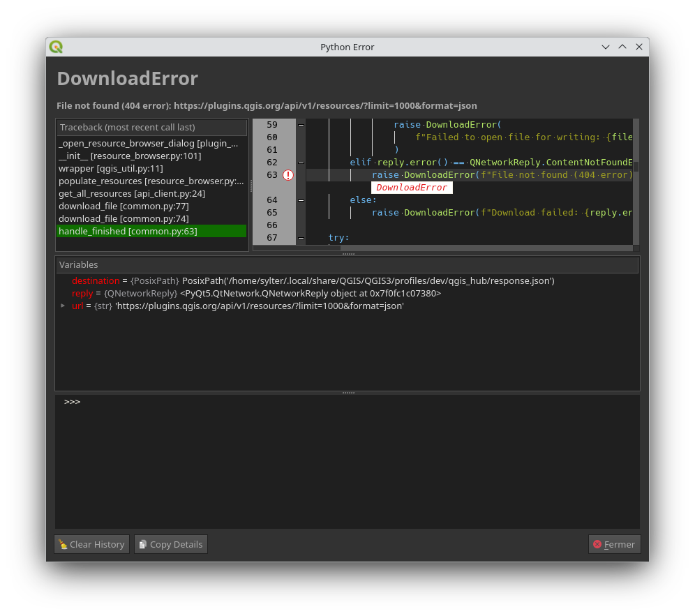Select get_all_resources [api_client.py:24] entry

151,194
